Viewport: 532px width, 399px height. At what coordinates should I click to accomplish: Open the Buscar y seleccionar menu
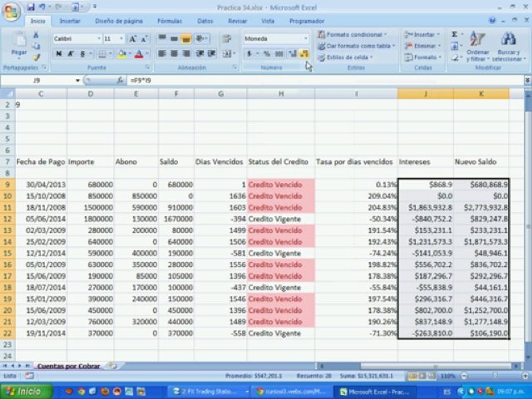click(x=509, y=46)
